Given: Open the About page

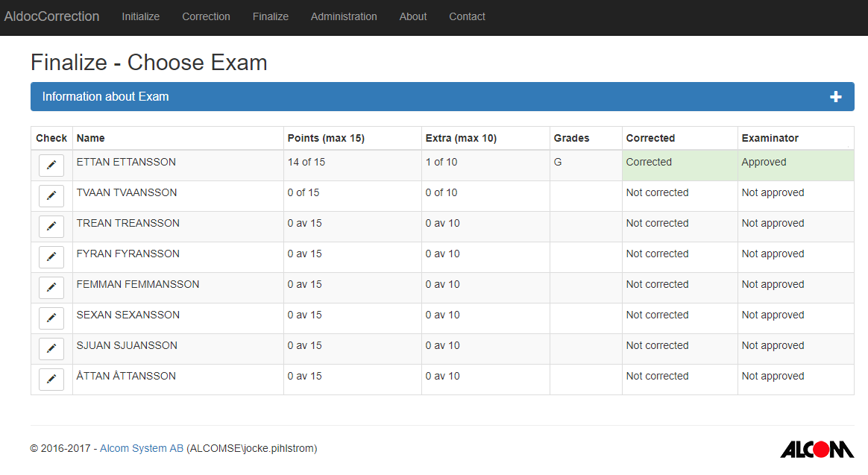Looking at the screenshot, I should tap(413, 16).
